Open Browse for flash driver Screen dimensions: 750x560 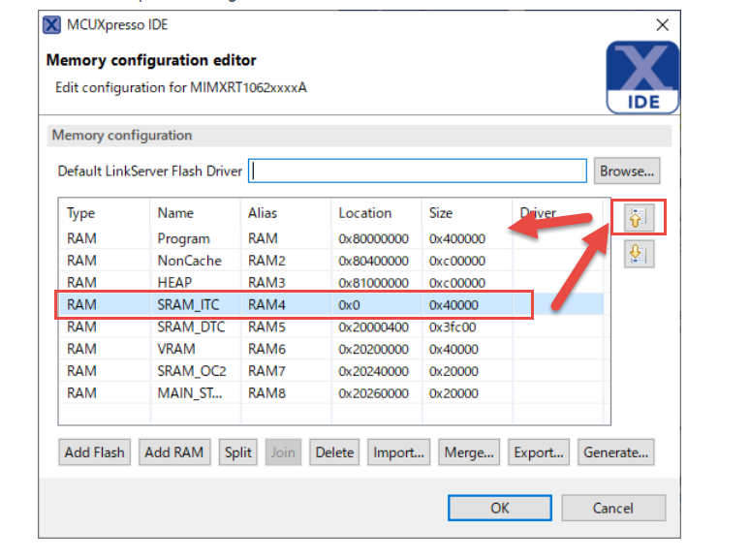(627, 171)
